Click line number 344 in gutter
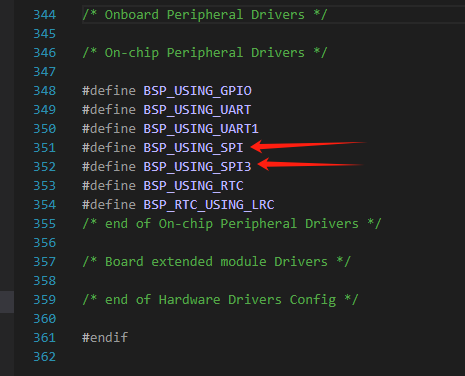Screen dimensions: 465x376 45,15
